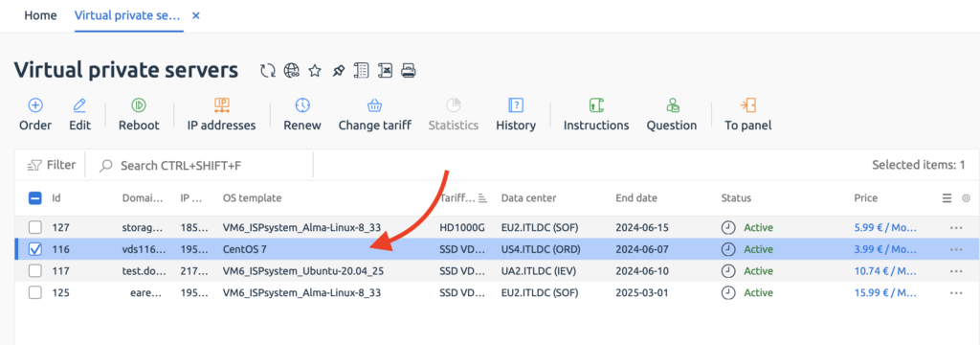The width and height of the screenshot is (980, 345).
Task: Open Change tariff option
Action: click(x=375, y=115)
